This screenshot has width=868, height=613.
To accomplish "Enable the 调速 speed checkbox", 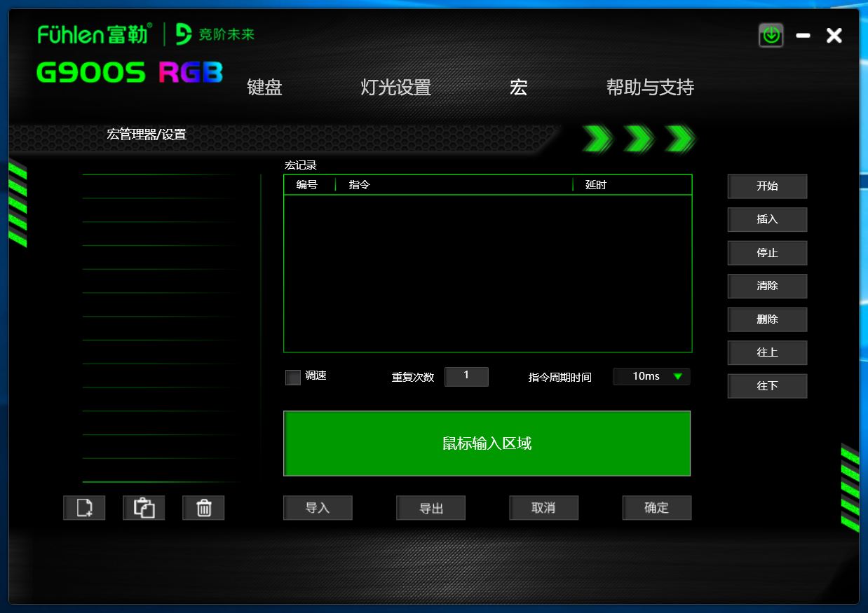I will [x=292, y=376].
